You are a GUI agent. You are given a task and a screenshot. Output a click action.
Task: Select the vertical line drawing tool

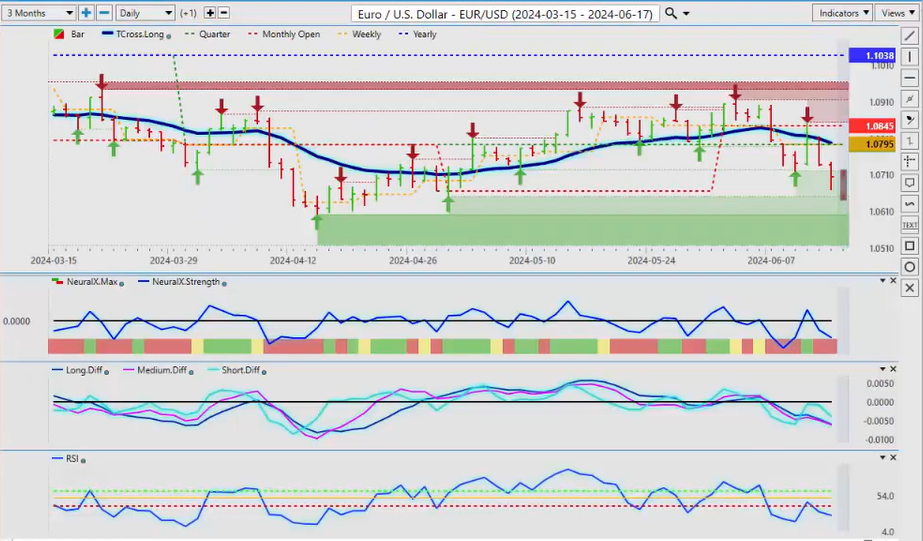click(909, 57)
